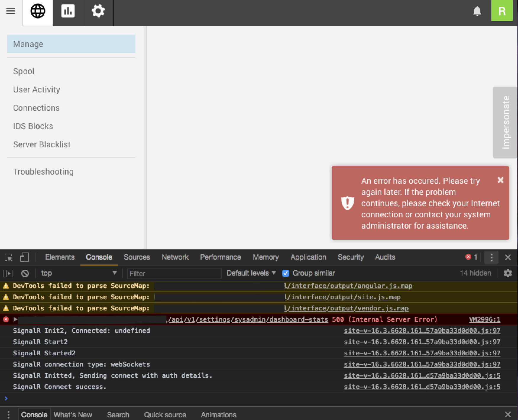
Task: Clear the console with the ban icon
Action: (x=25, y=274)
